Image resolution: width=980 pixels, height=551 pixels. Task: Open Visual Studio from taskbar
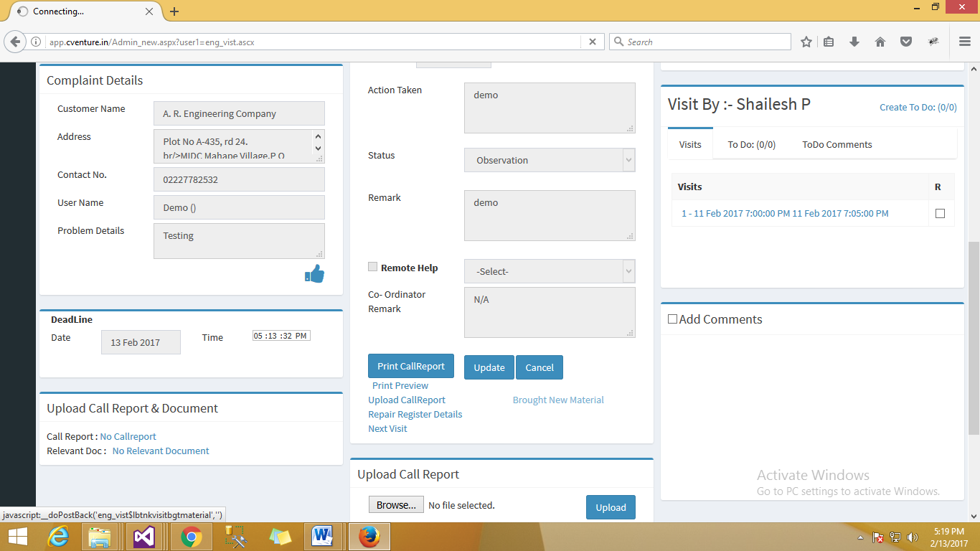[x=145, y=537]
